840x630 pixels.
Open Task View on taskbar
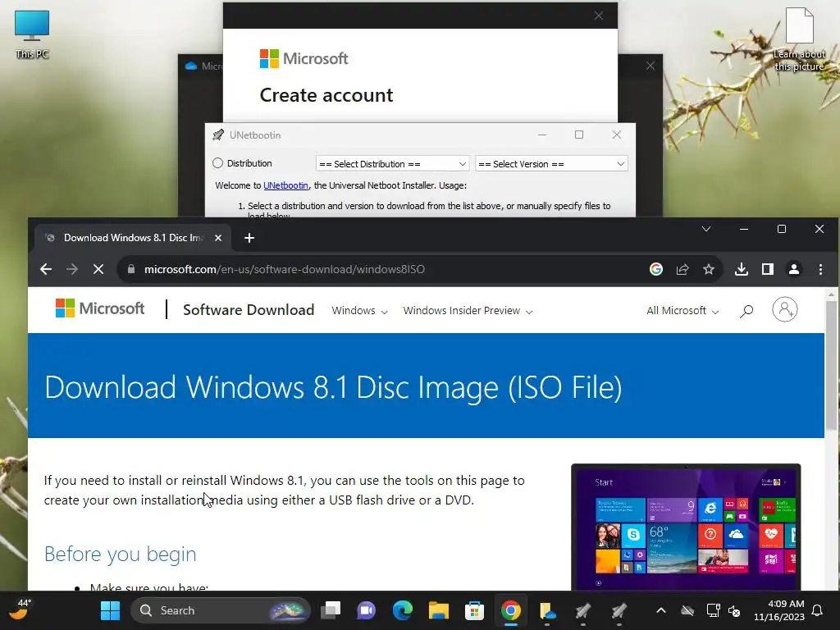331,610
